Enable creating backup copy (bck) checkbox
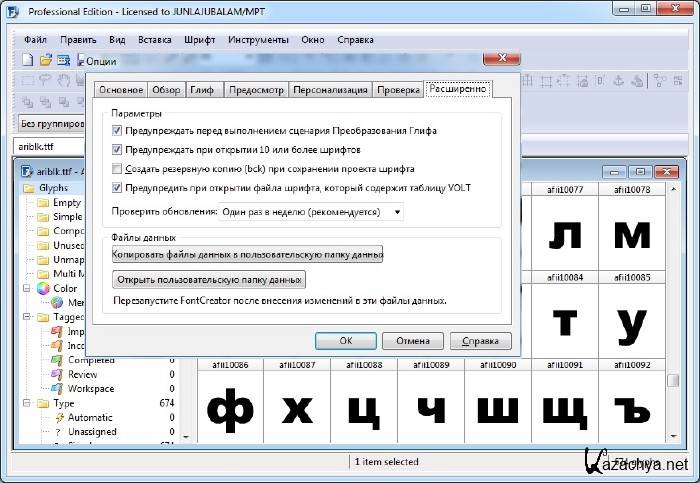The width and height of the screenshot is (700, 483). (x=118, y=169)
